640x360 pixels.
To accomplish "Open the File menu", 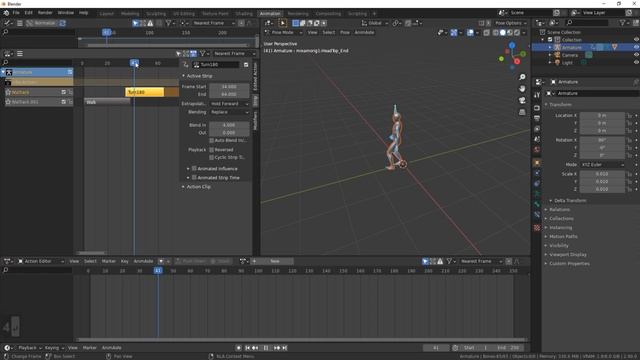I will click(x=16, y=13).
